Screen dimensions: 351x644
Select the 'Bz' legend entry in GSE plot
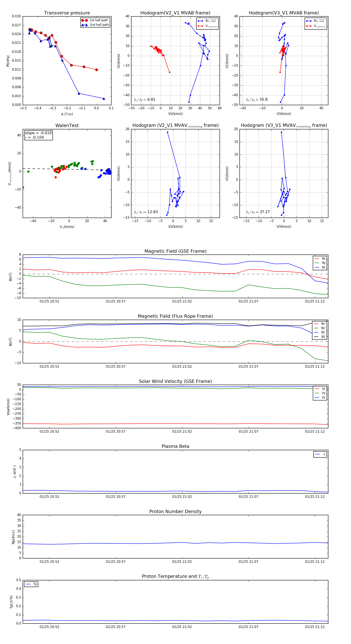tap(320, 267)
